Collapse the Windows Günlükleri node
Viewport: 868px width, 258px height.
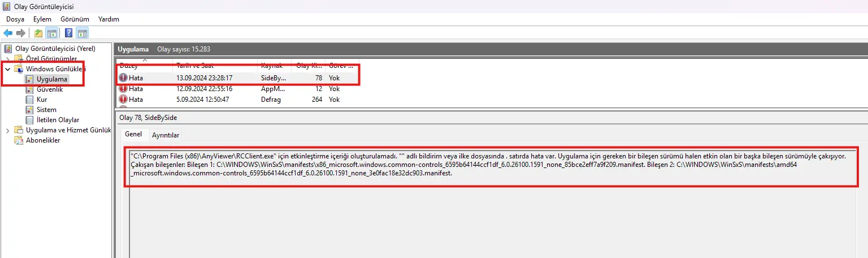[7, 69]
